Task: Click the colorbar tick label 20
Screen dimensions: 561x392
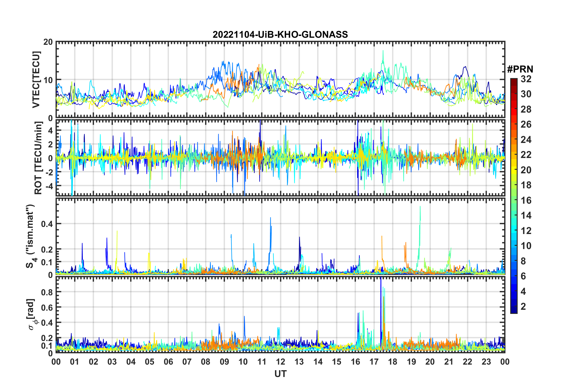Action: [526, 170]
